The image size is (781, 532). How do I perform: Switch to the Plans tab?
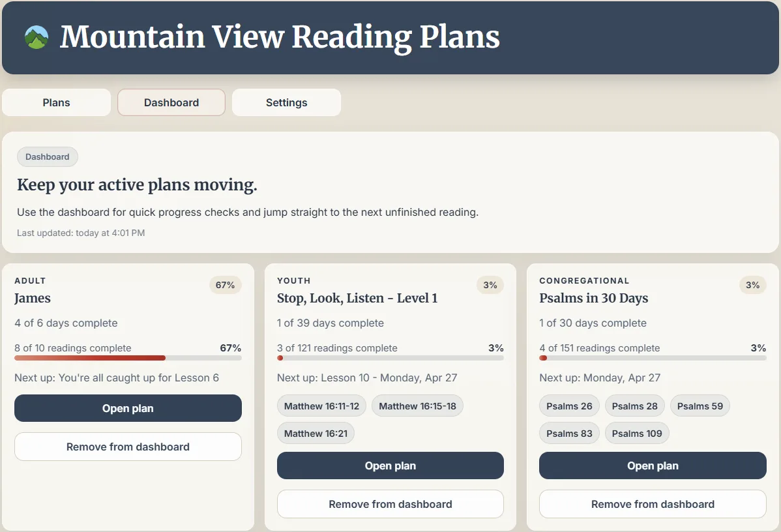(x=56, y=102)
